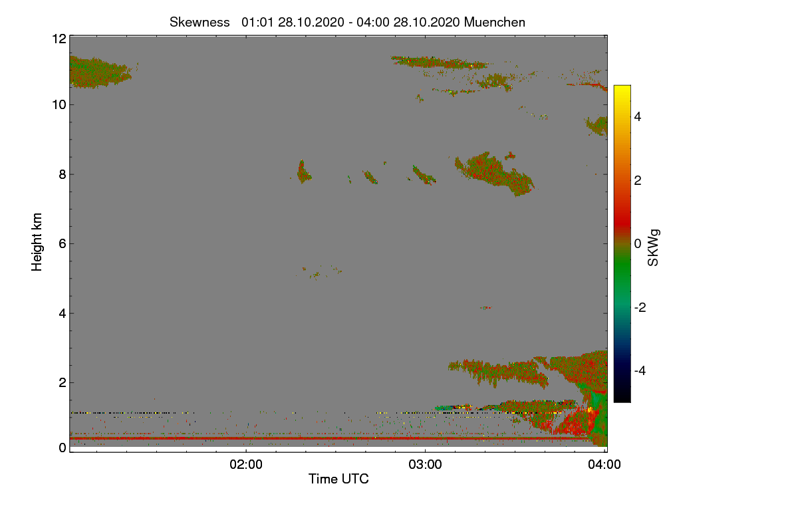Click the large cloud at 8 km after 03:00

coord(493,173)
